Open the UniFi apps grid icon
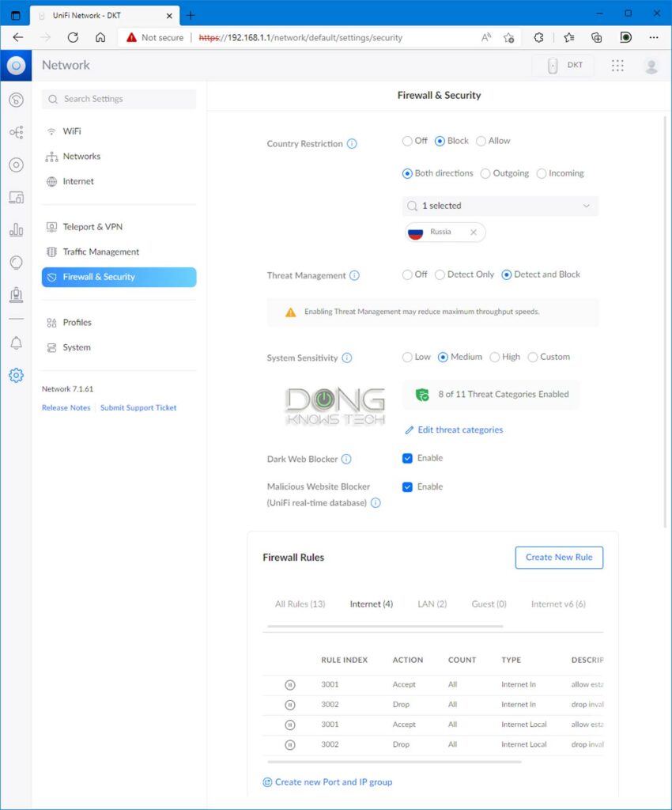The image size is (672, 810). click(617, 66)
